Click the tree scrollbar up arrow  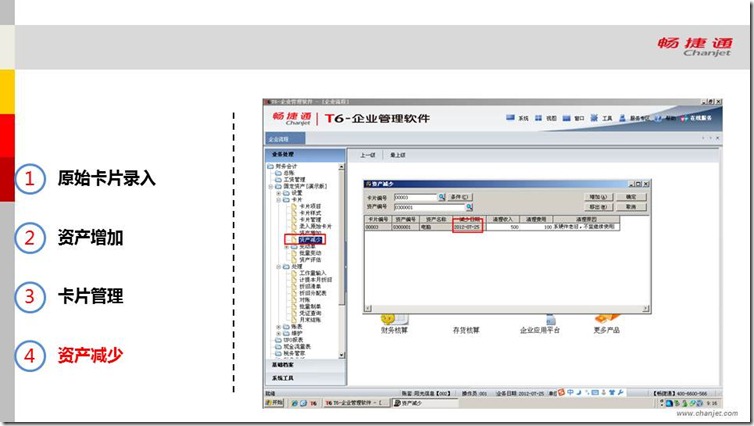pos(341,166)
